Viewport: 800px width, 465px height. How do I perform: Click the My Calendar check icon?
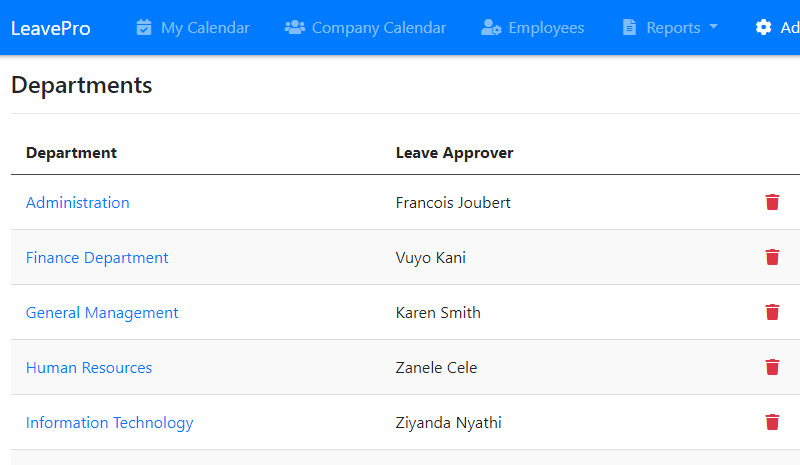pos(144,27)
